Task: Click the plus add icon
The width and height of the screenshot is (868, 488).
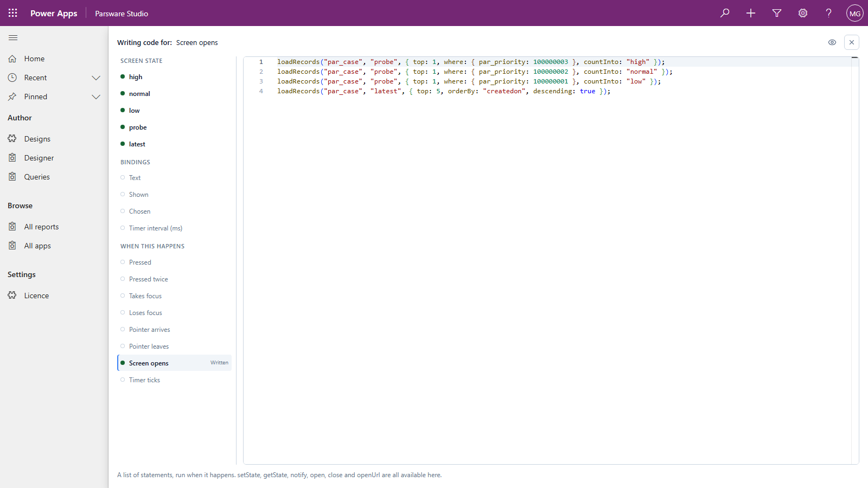Action: point(751,13)
